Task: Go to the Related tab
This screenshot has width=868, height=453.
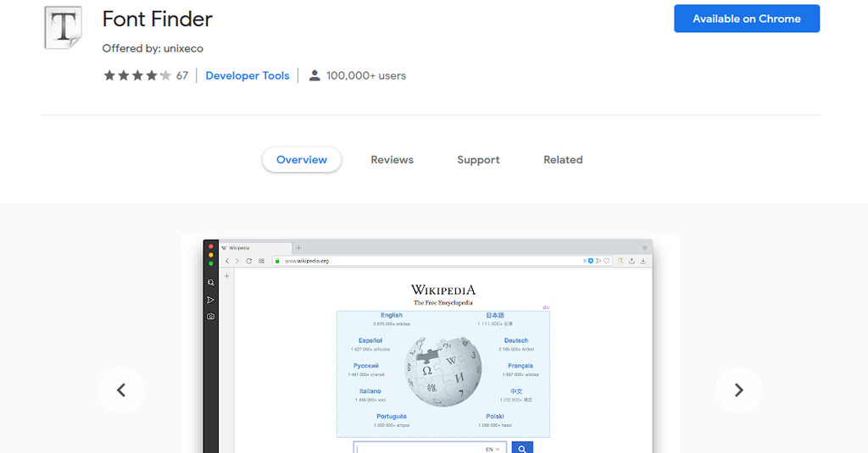Action: [563, 159]
